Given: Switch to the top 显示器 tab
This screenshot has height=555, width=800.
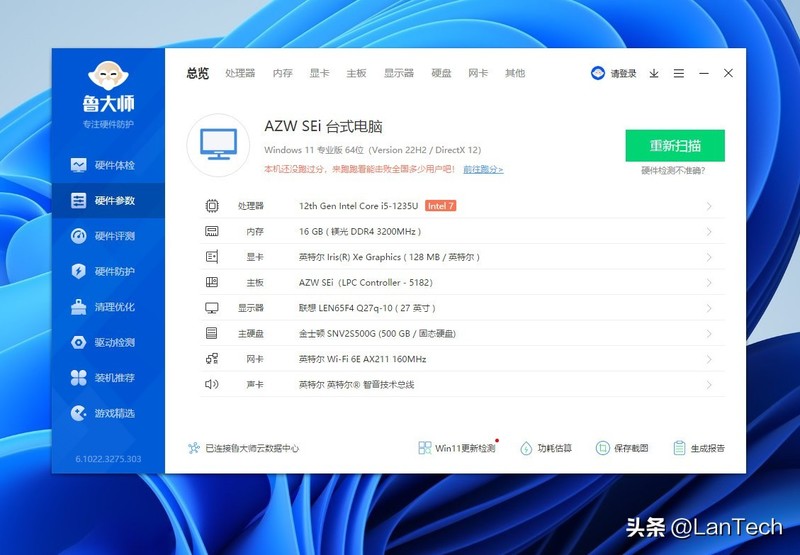Looking at the screenshot, I should click(x=399, y=73).
